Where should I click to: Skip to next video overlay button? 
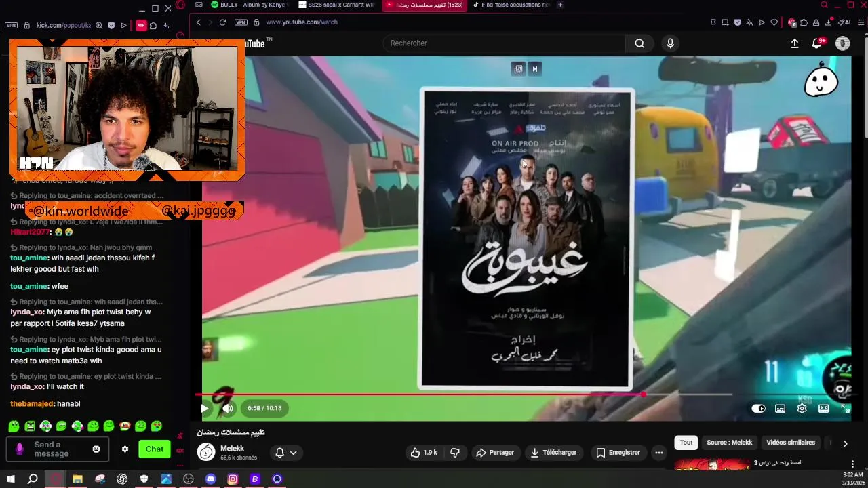pos(534,68)
